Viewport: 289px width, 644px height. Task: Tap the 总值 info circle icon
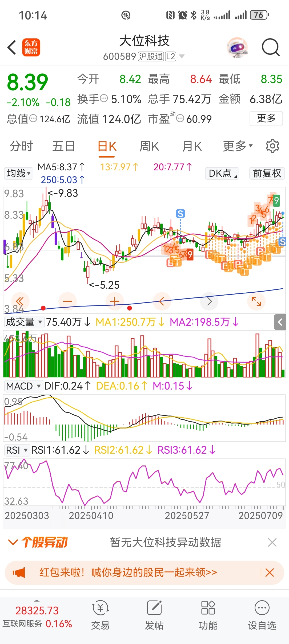[33, 118]
